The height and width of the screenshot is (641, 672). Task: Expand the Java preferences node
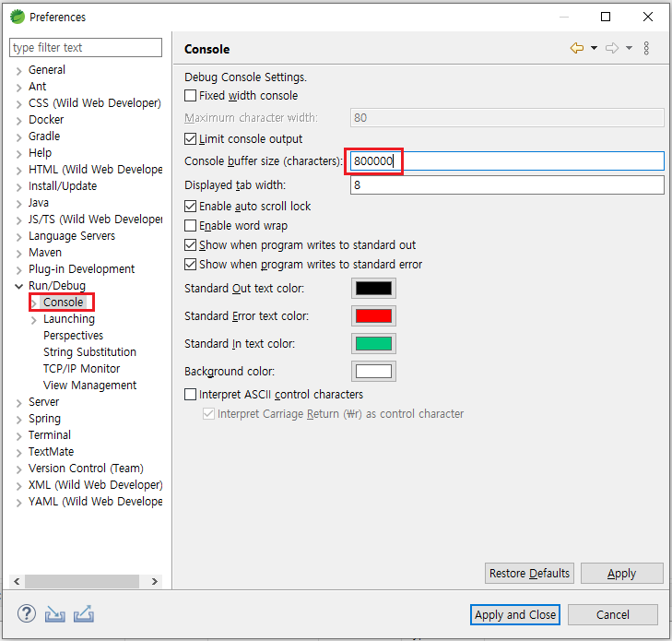[18, 203]
